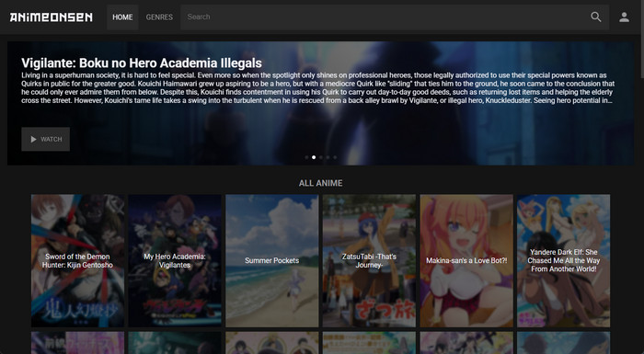The image size is (644, 354).
Task: Click the ALL ANIME heading
Action: [321, 183]
